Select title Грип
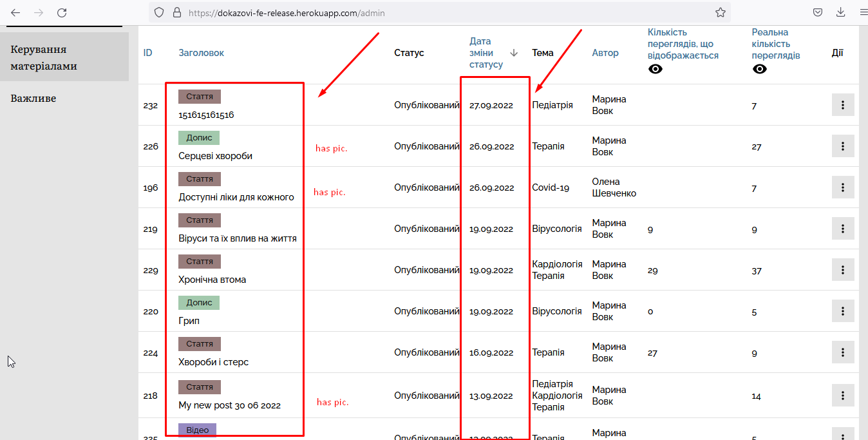 (x=189, y=321)
